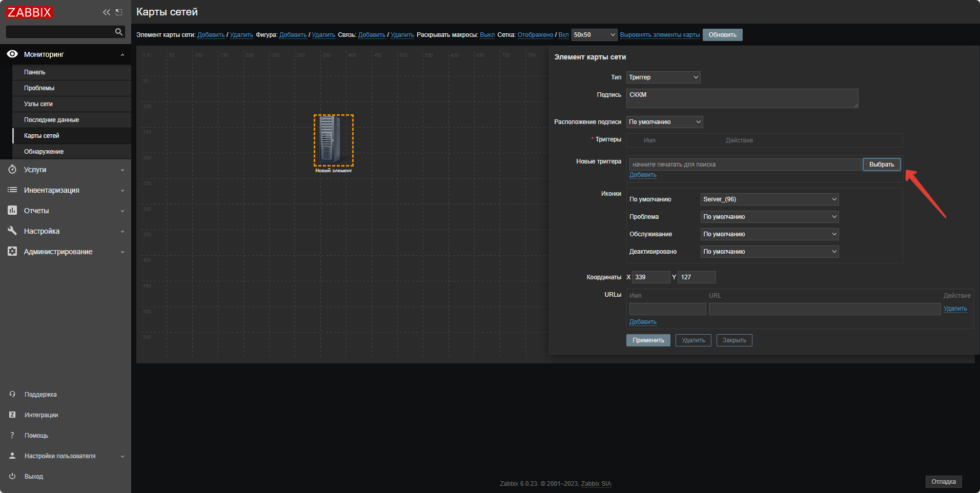Image resolution: width=980 pixels, height=493 pixels.
Task: Open Services section clock icon
Action: 12,170
